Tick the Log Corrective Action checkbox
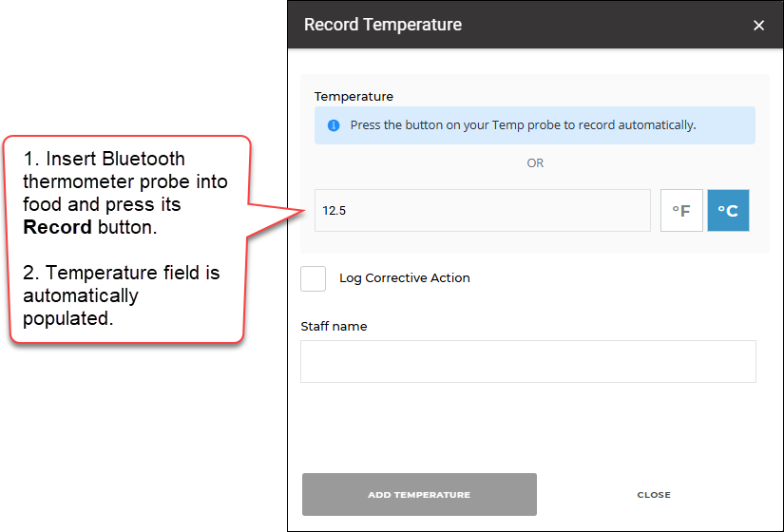The height and width of the screenshot is (532, 784). [x=313, y=278]
